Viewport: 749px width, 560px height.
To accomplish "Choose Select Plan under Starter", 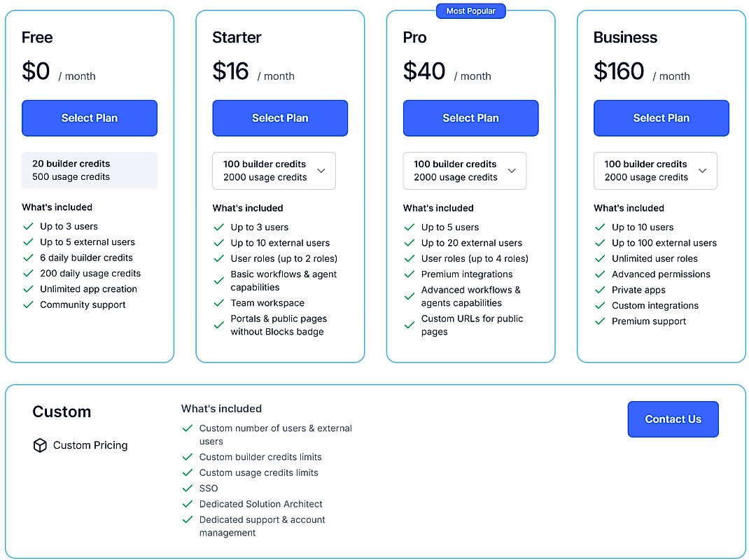I will pyautogui.click(x=280, y=118).
